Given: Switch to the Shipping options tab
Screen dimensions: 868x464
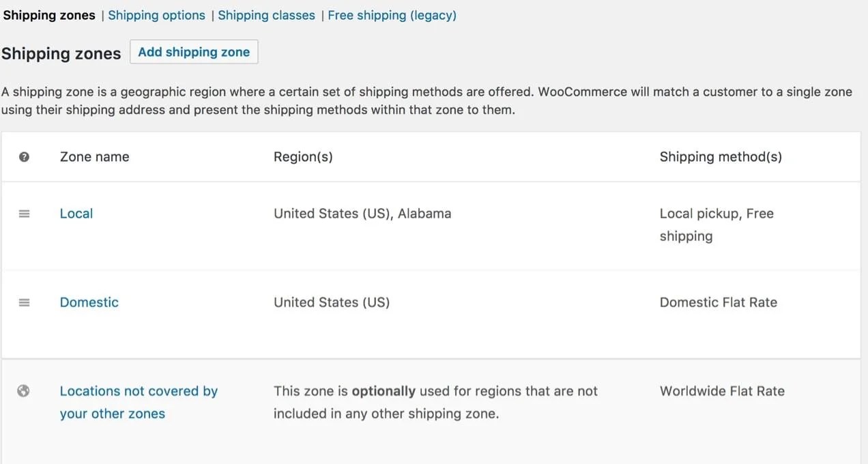Looking at the screenshot, I should coord(156,15).
